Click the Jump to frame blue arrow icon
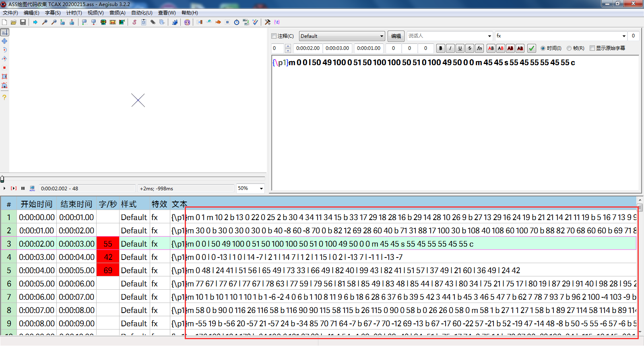 (x=35, y=22)
